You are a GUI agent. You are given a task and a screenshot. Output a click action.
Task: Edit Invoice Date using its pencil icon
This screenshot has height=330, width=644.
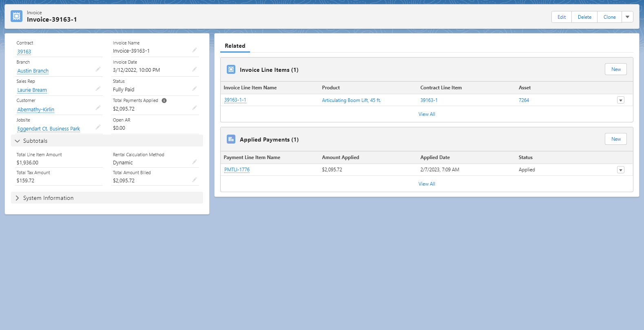pyautogui.click(x=195, y=69)
